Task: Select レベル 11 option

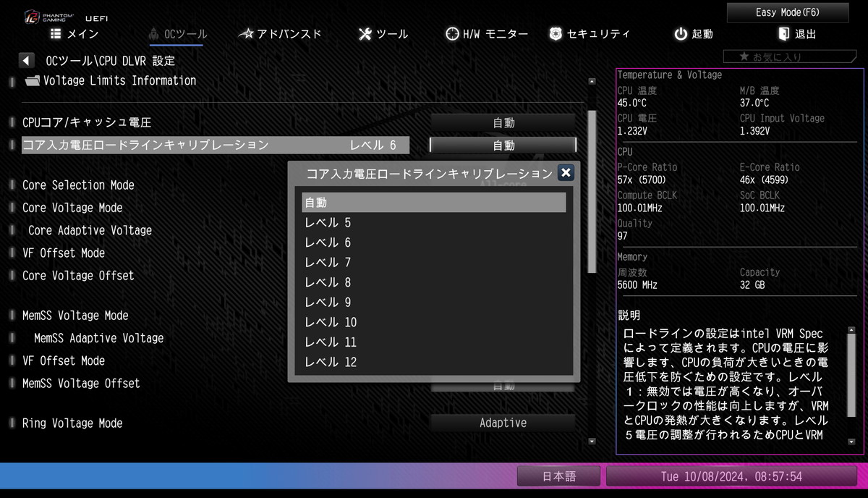Action: click(433, 342)
